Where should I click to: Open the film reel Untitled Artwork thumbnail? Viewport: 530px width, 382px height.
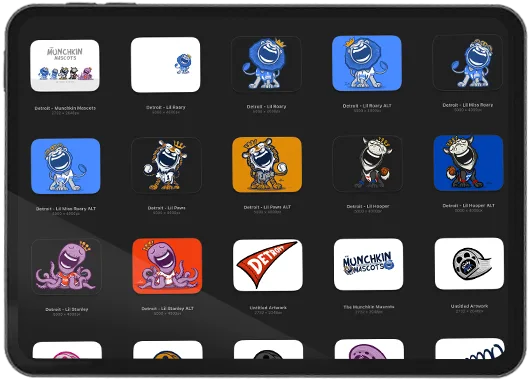coord(469,264)
